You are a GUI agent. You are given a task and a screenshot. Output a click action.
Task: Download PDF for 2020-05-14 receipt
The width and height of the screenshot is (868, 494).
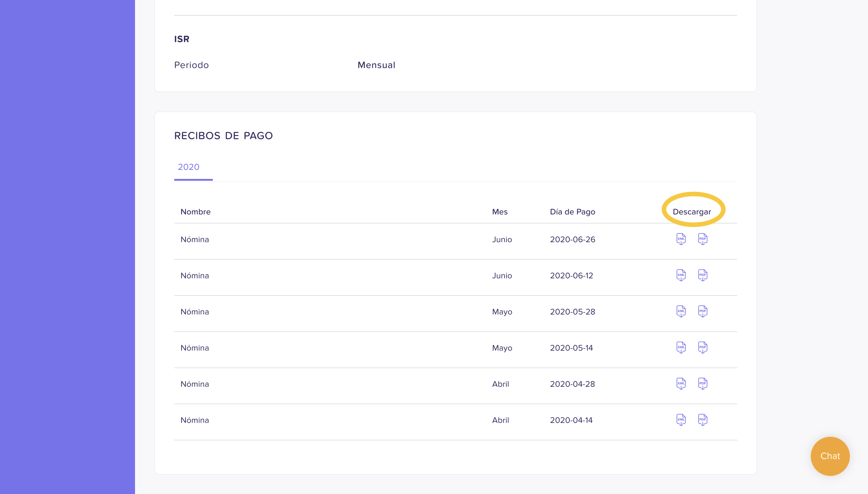(x=703, y=347)
